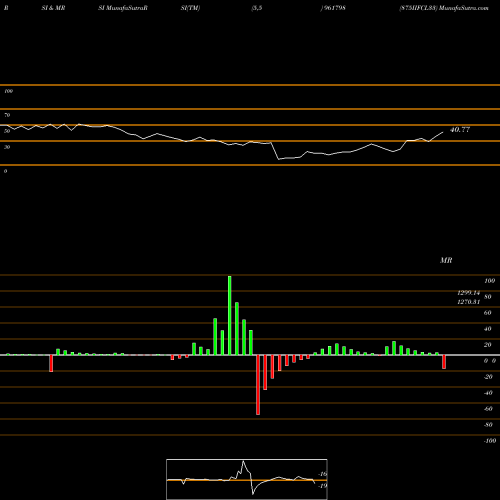Image resolution: width=500 pixels, height=500 pixels.
Task: Click the 70 level label on RSI axis
Action: (x=7, y=115)
